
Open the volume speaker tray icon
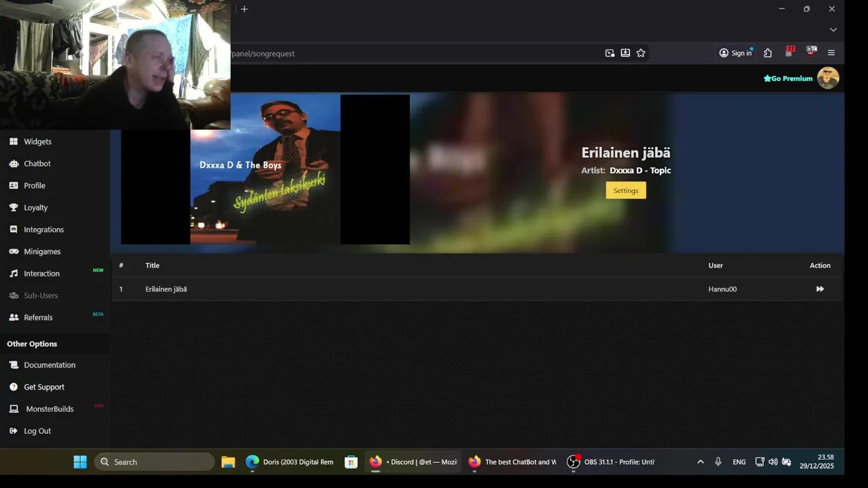point(773,462)
